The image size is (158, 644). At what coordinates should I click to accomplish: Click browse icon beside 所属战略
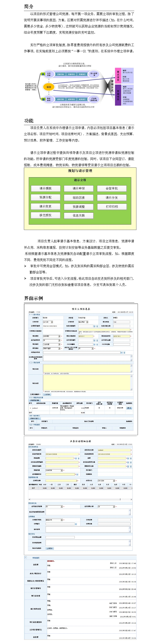point(76,458)
